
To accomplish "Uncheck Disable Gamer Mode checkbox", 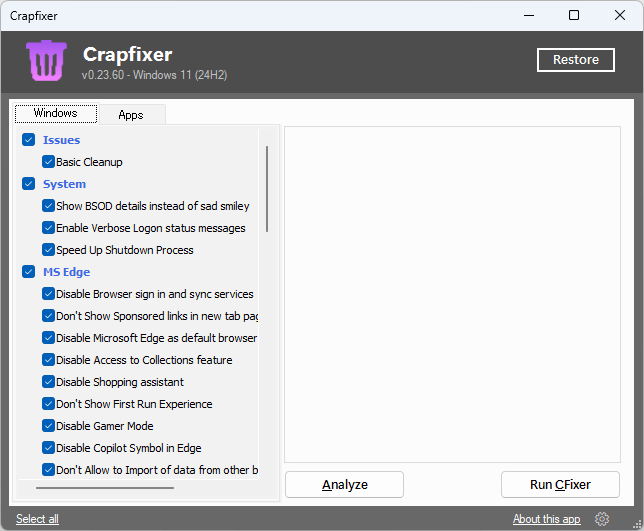I will click(48, 425).
